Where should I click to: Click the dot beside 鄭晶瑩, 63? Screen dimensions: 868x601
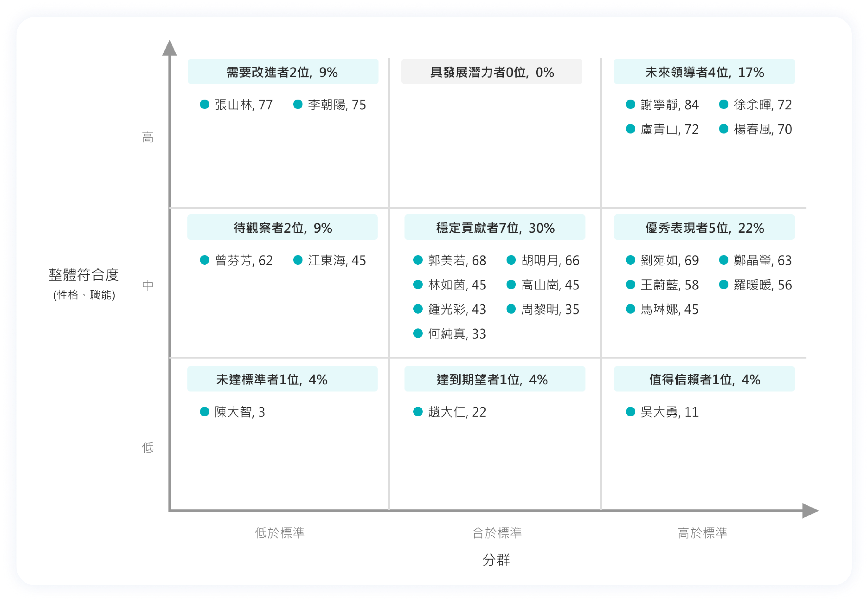point(723,260)
